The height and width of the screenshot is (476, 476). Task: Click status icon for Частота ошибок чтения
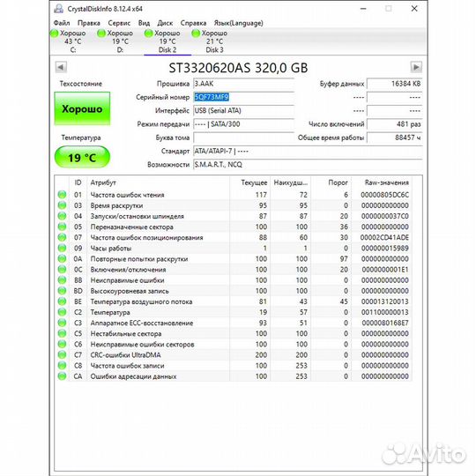(x=62, y=195)
